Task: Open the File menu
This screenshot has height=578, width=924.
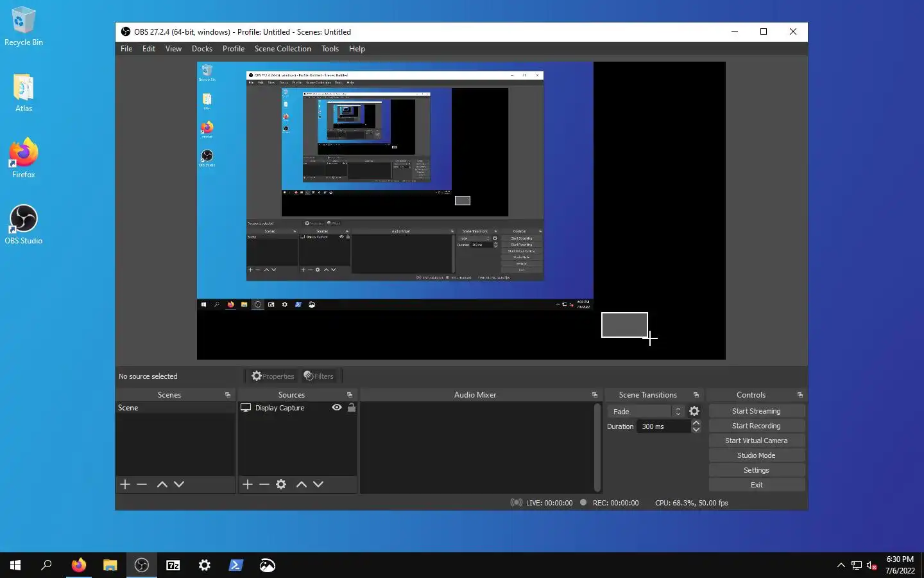Action: tap(126, 49)
